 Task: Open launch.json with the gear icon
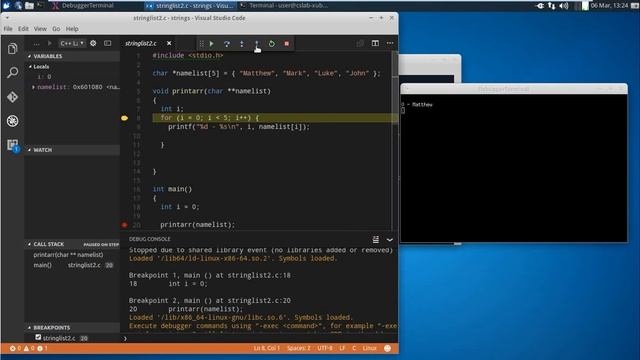click(93, 43)
